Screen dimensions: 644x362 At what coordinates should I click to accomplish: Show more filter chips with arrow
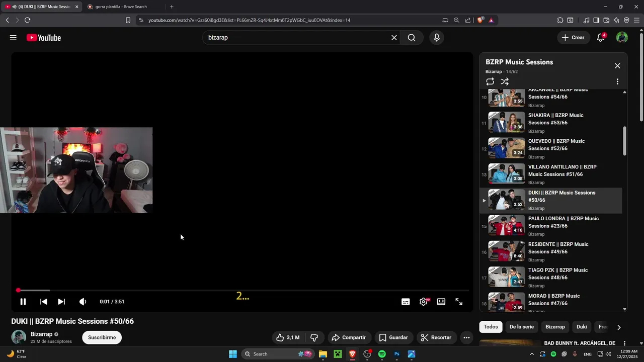point(619,327)
